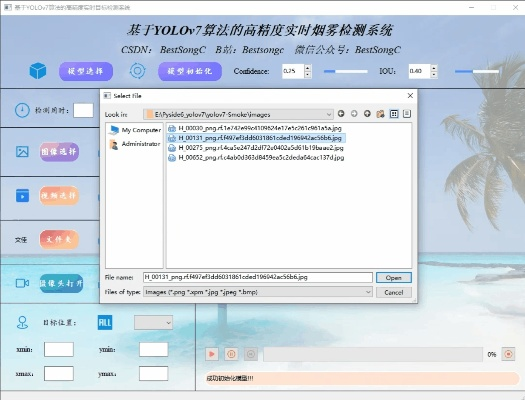The height and width of the screenshot is (400, 525).
Task: Click Open in file dialog
Action: click(x=394, y=277)
